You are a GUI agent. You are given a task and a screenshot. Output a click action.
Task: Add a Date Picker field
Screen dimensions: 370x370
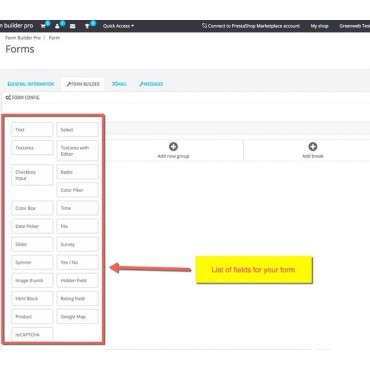click(32, 226)
